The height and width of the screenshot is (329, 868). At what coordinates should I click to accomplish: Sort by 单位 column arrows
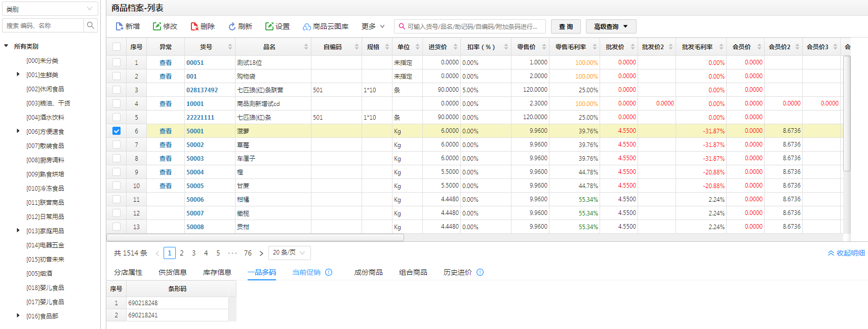417,47
